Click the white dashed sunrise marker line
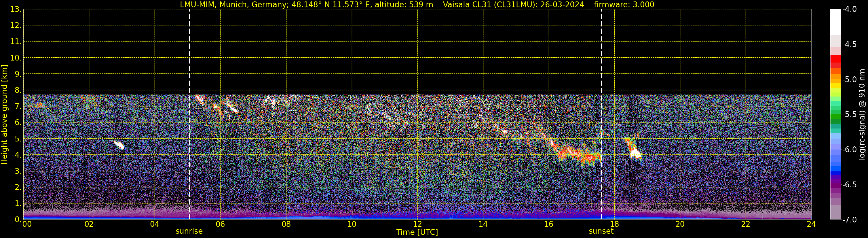The image size is (868, 238). [x=189, y=114]
